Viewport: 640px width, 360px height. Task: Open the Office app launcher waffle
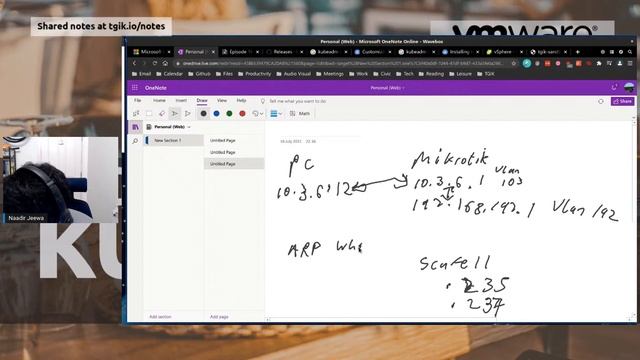tap(135, 88)
